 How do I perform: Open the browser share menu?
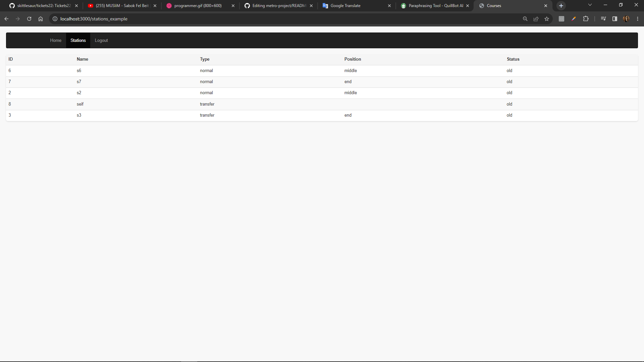(536, 19)
